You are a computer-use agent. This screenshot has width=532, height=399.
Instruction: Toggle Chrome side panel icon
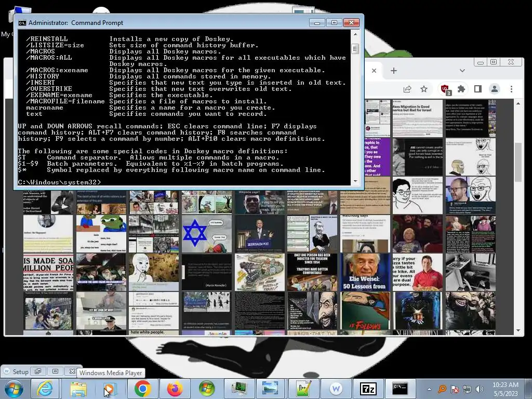(x=478, y=89)
